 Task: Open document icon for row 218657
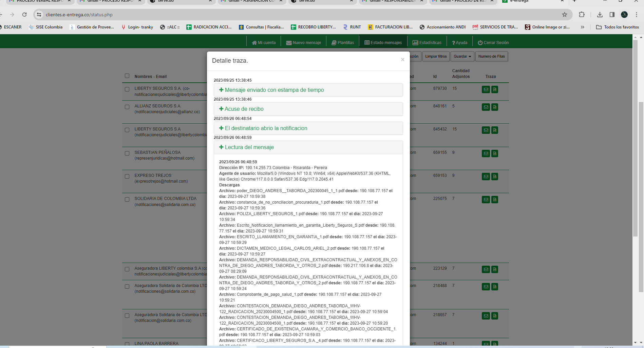point(495,316)
